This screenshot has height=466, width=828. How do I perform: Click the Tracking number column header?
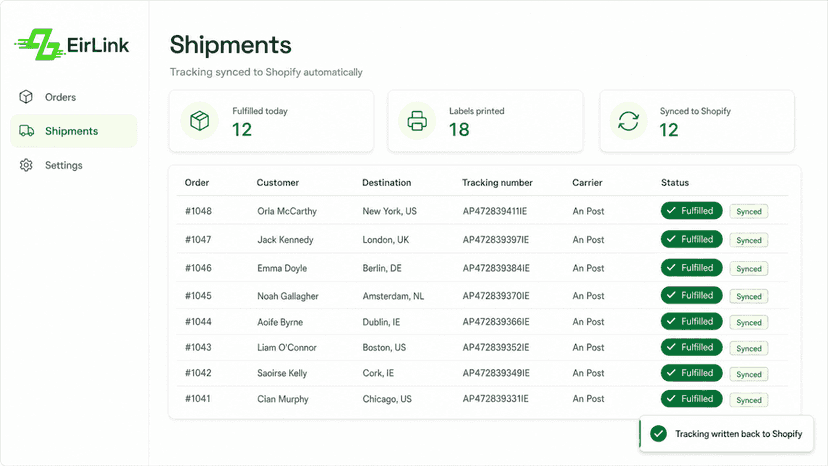497,182
